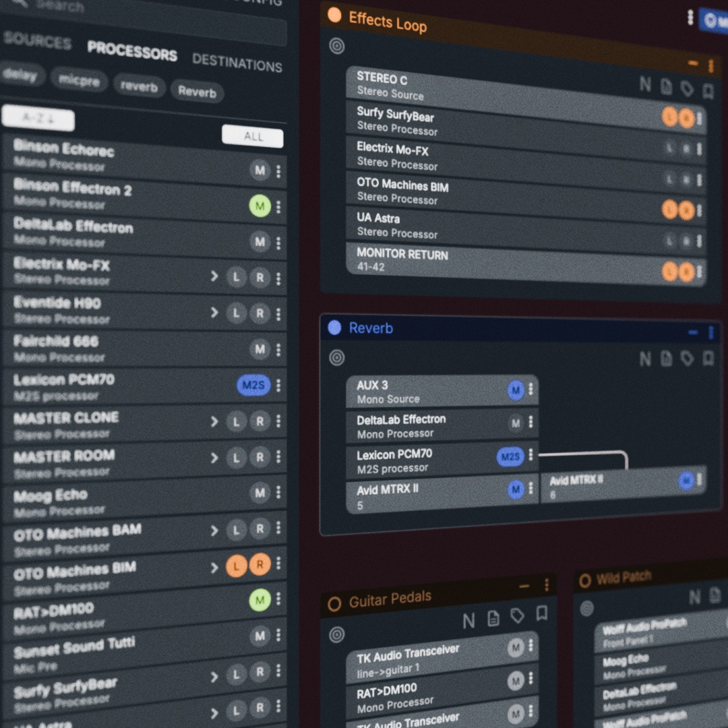The image size is (728, 728).
Task: Toggle the L badge on MONITOR RETURN
Action: [x=669, y=272]
